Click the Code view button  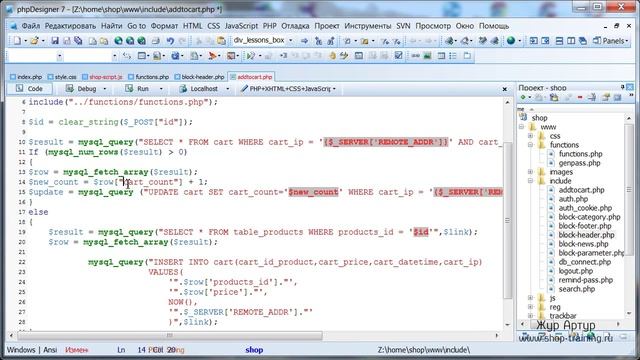tap(29, 89)
